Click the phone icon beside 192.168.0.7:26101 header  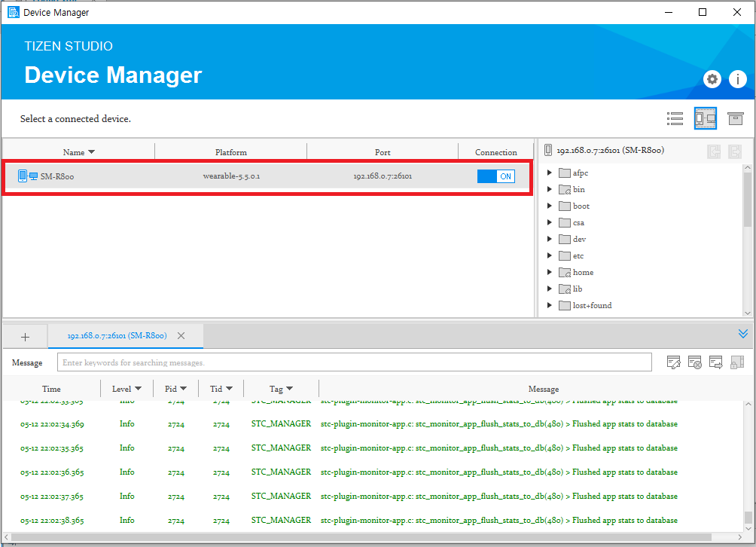point(547,150)
